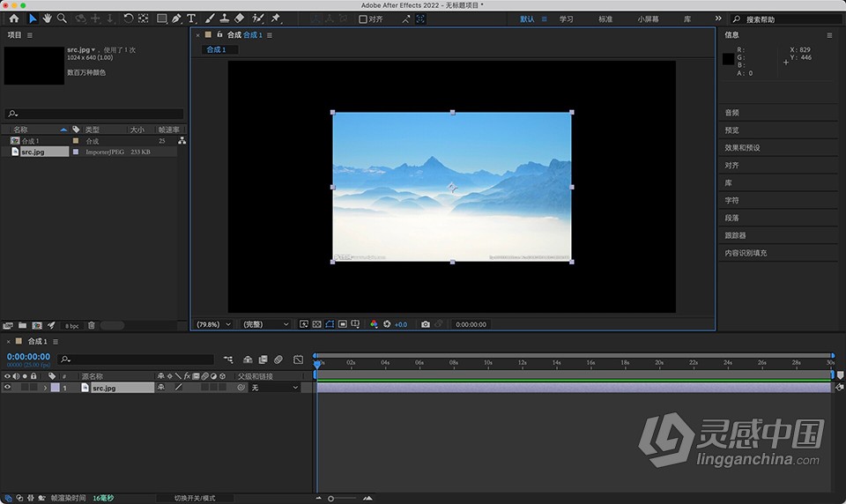Focus the 搜索帮助 search field

point(787,19)
